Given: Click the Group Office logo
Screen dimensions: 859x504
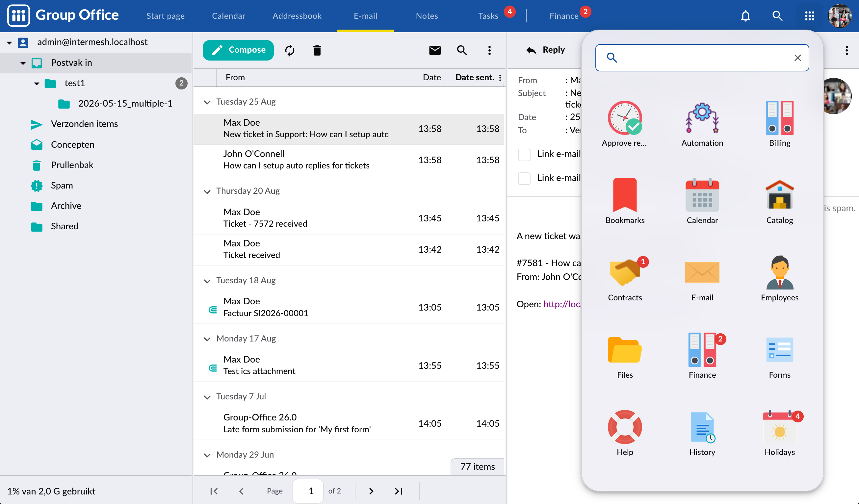Looking at the screenshot, I should click(x=64, y=15).
